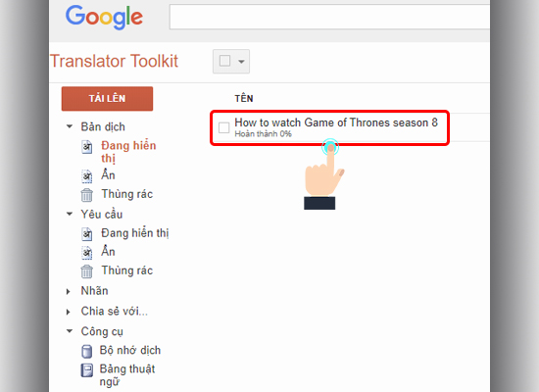Click the Bộ nhớ dịch database icon
The width and height of the screenshot is (539, 392).
(86, 352)
